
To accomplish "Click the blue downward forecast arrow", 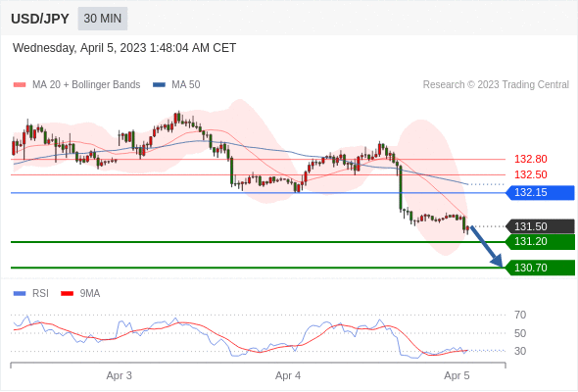I will click(486, 247).
